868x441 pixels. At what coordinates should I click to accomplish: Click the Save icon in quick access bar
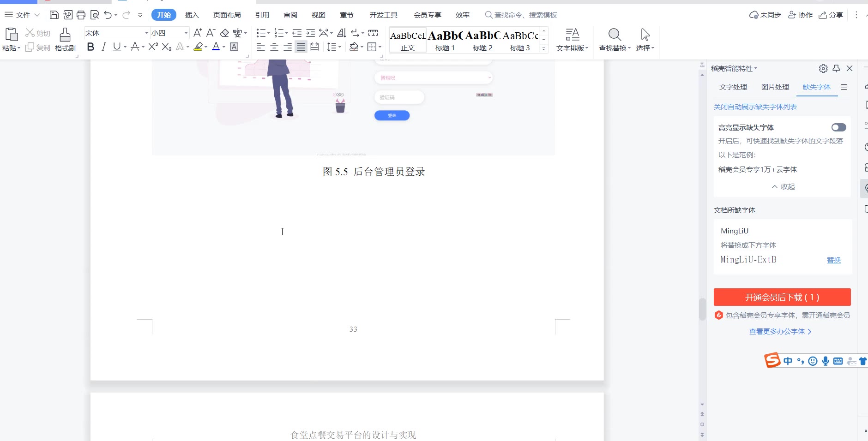click(54, 15)
